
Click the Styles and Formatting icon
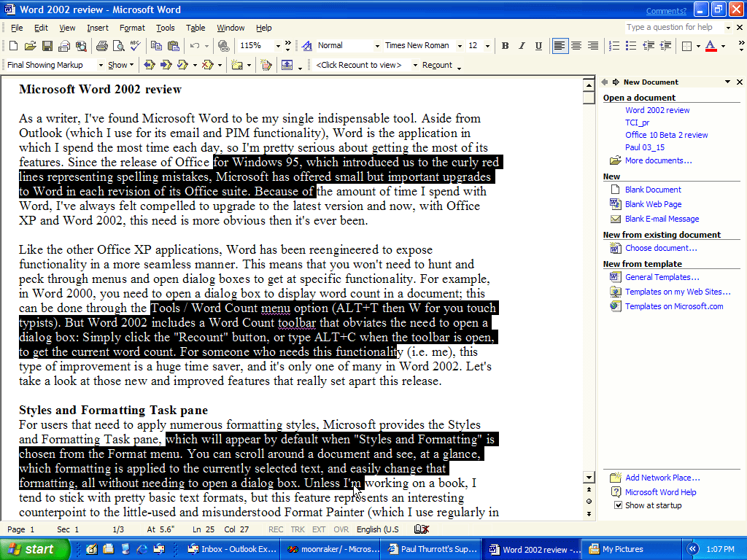point(307,46)
